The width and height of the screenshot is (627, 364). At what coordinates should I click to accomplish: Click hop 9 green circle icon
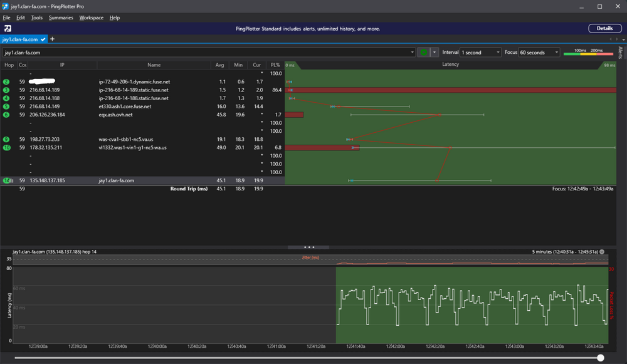pos(6,140)
